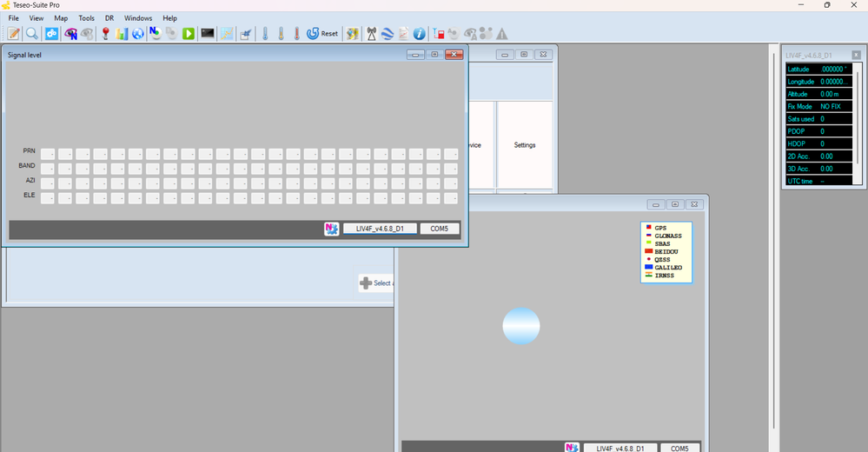
Task: Click the green play button icon
Action: [x=189, y=34]
